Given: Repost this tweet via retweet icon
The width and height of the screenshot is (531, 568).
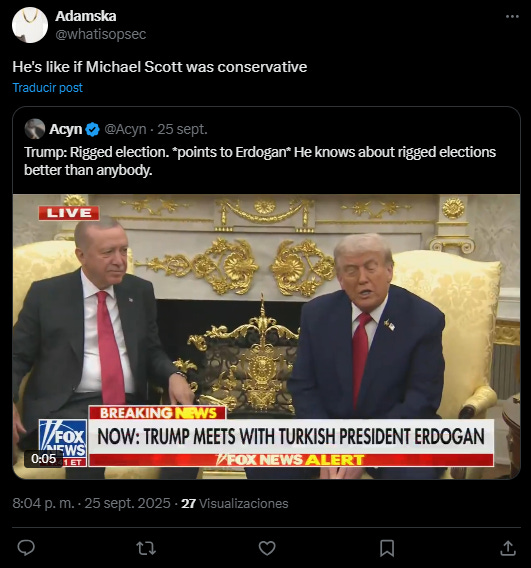Looking at the screenshot, I should (x=146, y=548).
